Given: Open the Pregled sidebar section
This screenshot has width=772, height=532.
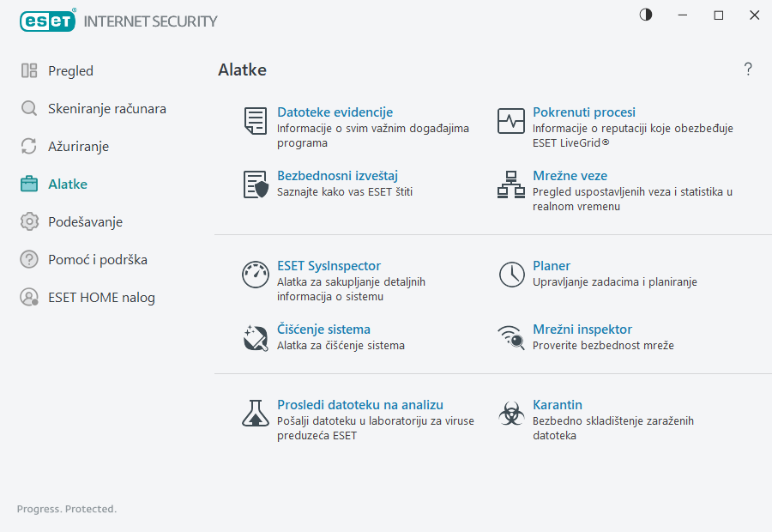Looking at the screenshot, I should coord(70,71).
